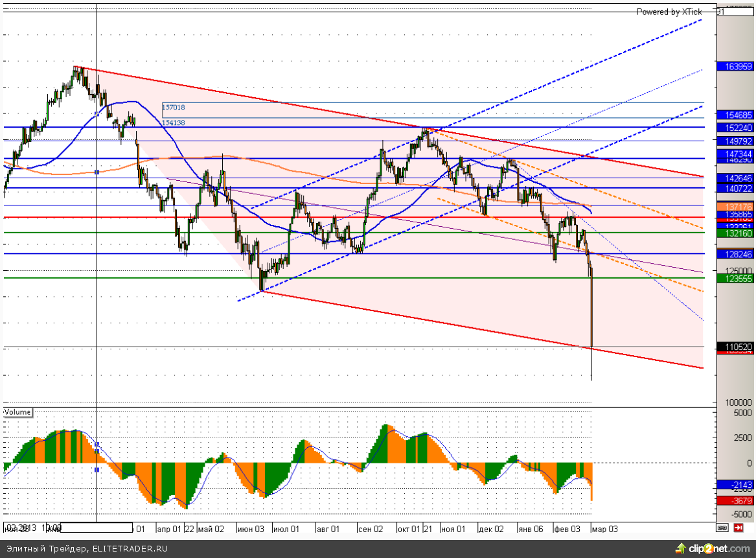Click the 110520 current price label
This screenshot has height=558, width=756.
click(x=735, y=347)
